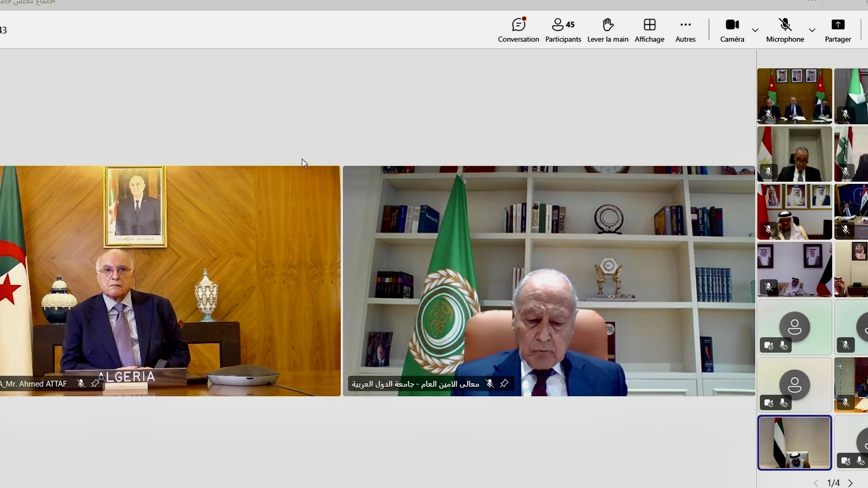Show the Participants list
This screenshot has width=868, height=488.
[x=563, y=30]
